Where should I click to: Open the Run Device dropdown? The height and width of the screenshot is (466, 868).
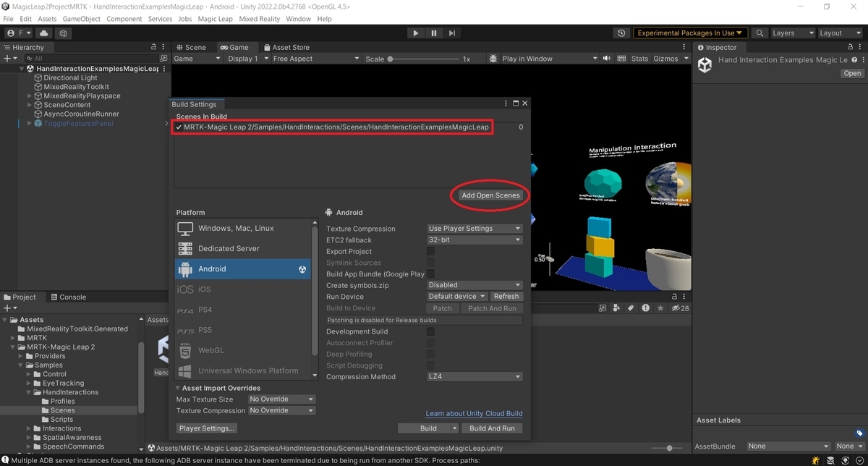pos(457,297)
